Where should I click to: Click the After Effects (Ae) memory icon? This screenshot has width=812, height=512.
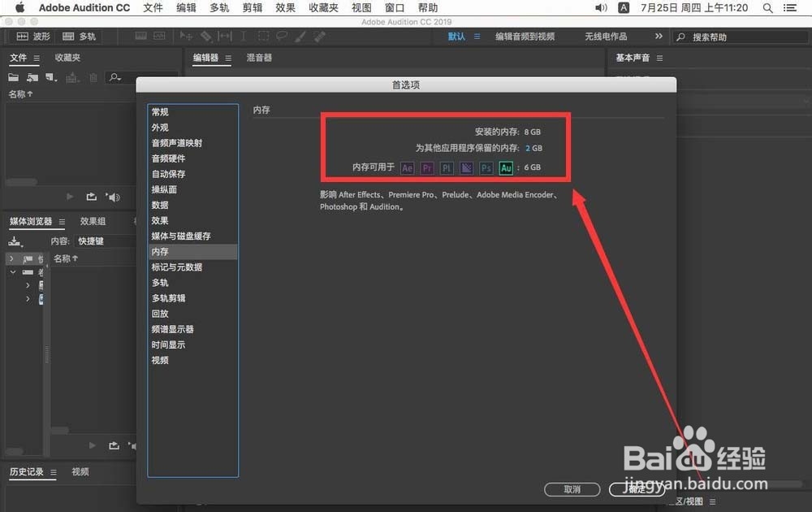click(408, 168)
